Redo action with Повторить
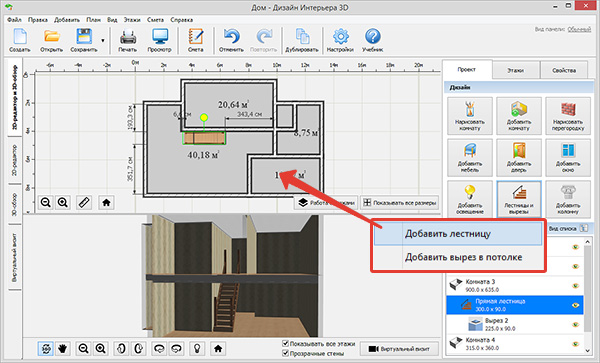 (x=263, y=41)
